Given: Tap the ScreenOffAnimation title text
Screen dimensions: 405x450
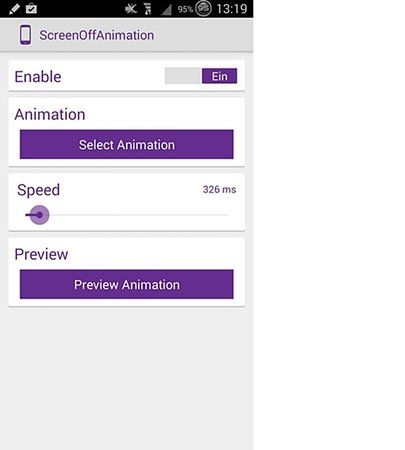Looking at the screenshot, I should [x=97, y=35].
